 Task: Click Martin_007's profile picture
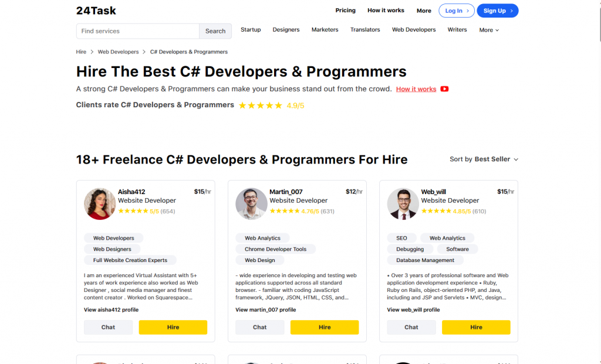pyautogui.click(x=251, y=203)
